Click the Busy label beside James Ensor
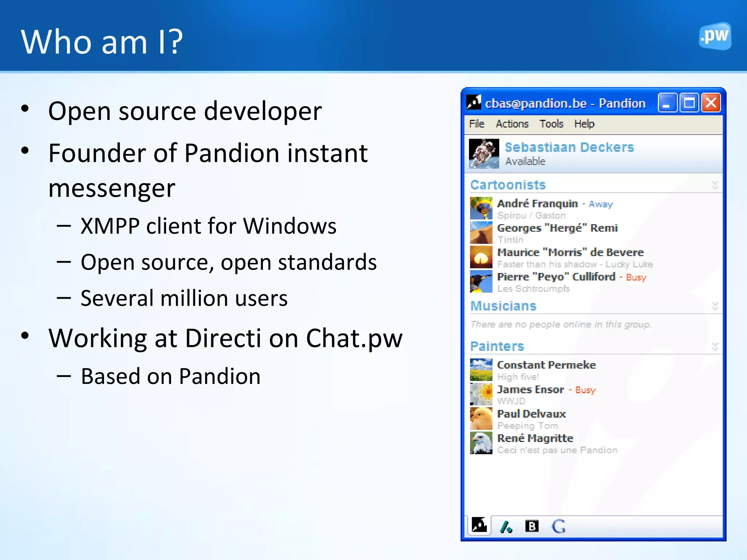This screenshot has height=560, width=747. [585, 390]
